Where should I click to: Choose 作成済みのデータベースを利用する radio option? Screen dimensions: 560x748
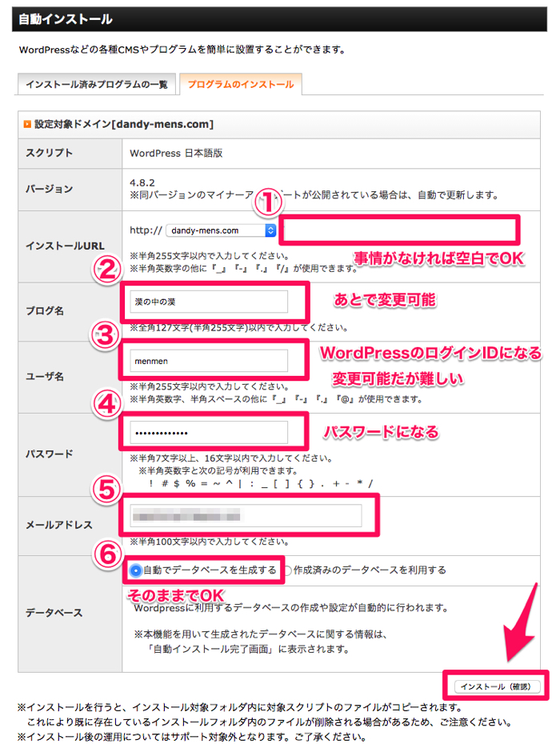pyautogui.click(x=289, y=570)
